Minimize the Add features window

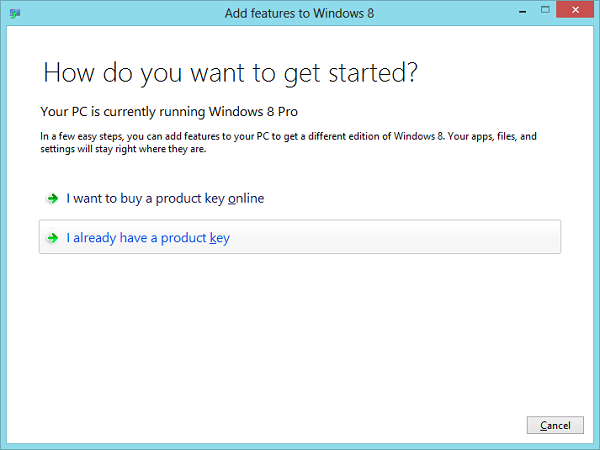point(509,11)
